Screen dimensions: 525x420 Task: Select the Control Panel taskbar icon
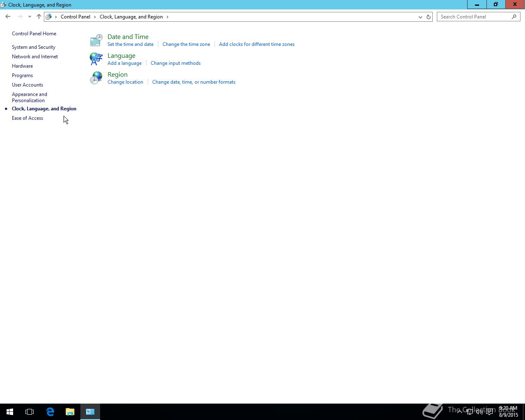[x=90, y=412]
